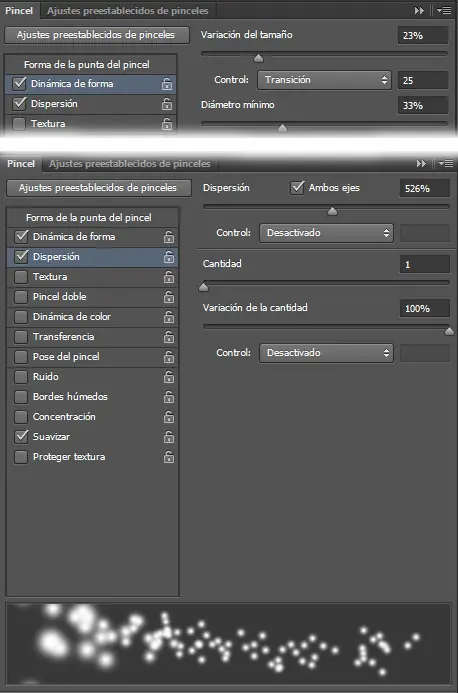Toggle the Bordes húmedos lock icon

168,397
